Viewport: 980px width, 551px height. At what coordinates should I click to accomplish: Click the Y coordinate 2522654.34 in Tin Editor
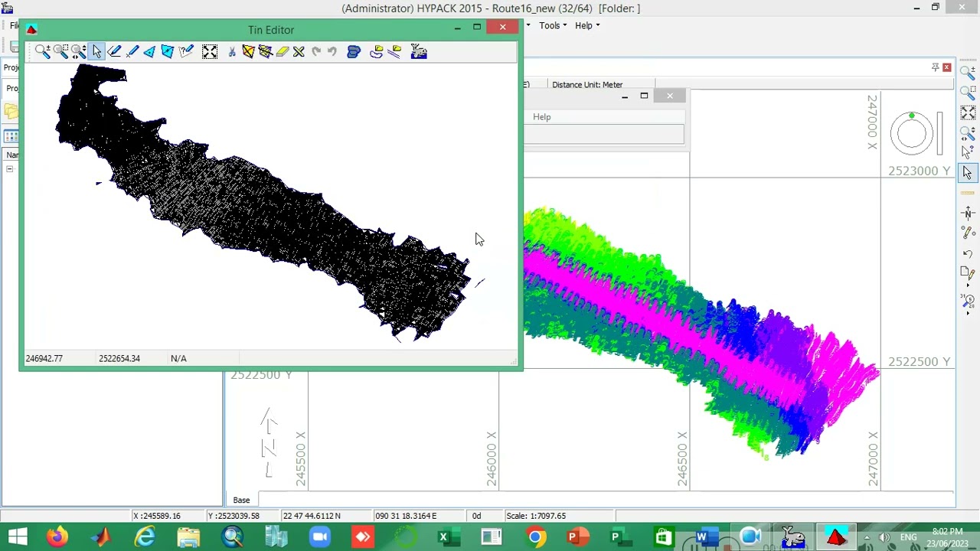pos(119,358)
